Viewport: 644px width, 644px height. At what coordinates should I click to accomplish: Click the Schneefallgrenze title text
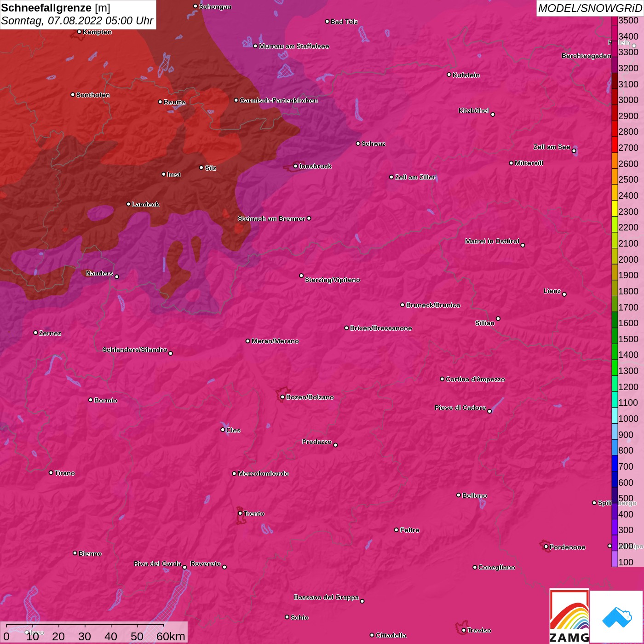[x=46, y=8]
